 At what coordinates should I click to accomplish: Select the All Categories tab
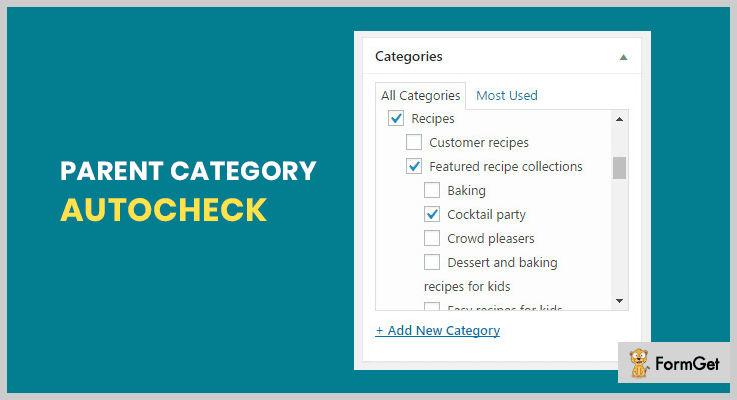(420, 96)
